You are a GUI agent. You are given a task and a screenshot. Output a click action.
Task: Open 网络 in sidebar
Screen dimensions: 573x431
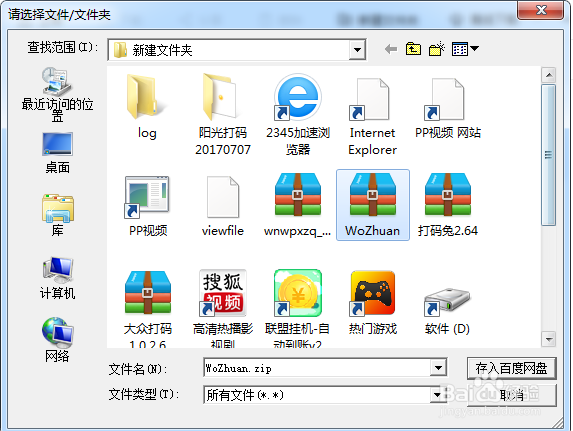click(57, 340)
